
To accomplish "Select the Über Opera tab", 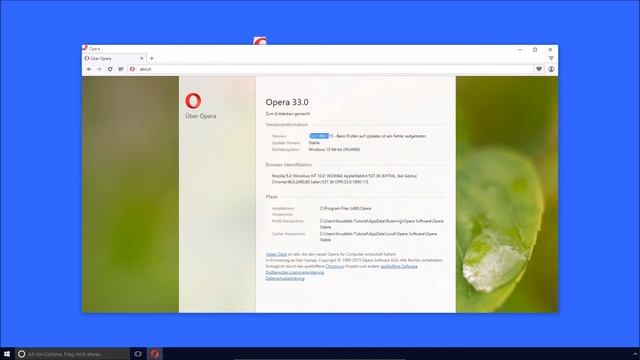I will [x=114, y=58].
